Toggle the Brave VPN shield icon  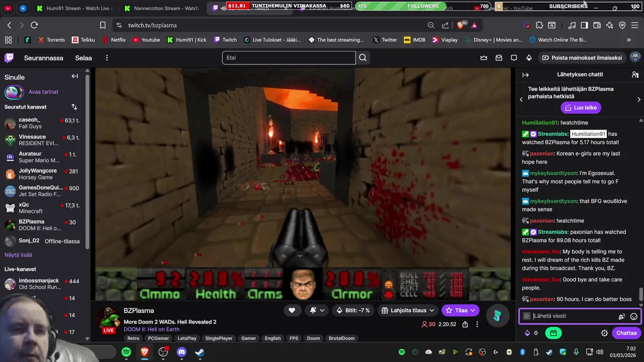[x=622, y=25]
